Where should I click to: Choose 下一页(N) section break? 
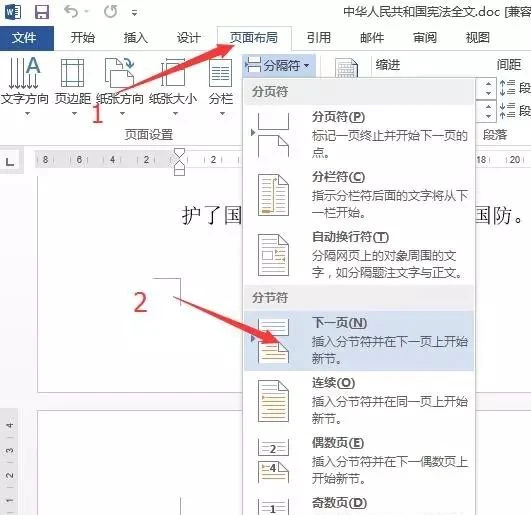359,340
